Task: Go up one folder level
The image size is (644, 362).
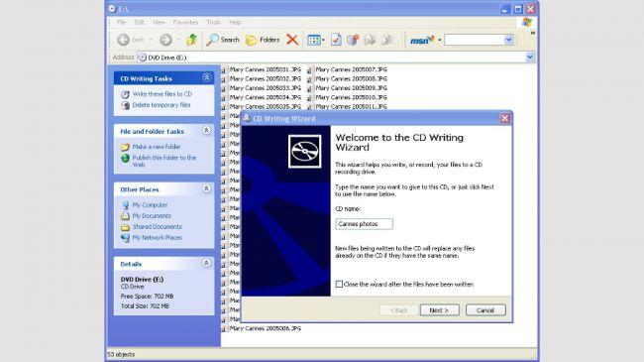Action: coord(191,40)
